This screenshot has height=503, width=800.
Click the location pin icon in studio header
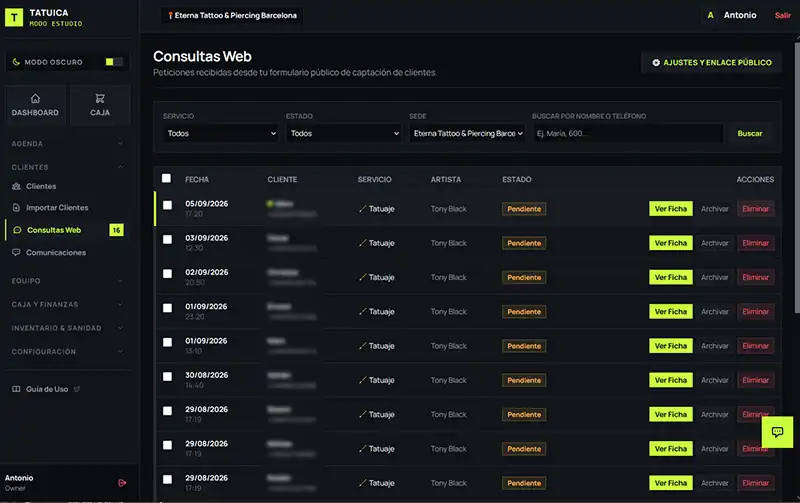(170, 15)
